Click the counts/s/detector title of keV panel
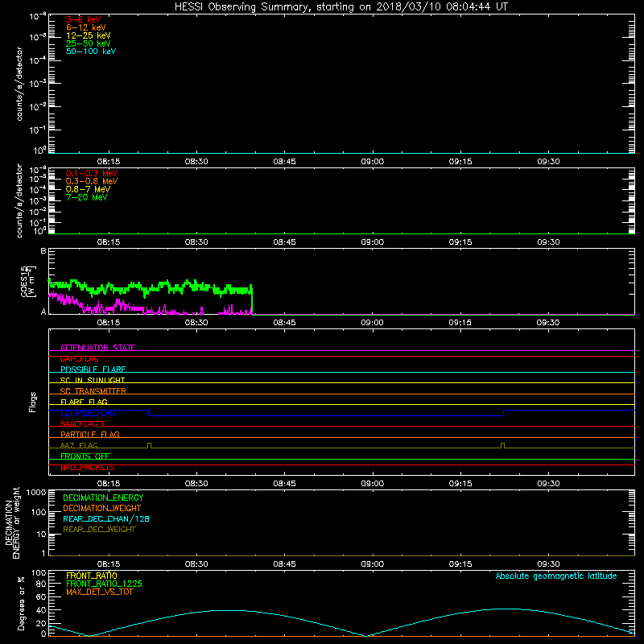 [x=19, y=84]
